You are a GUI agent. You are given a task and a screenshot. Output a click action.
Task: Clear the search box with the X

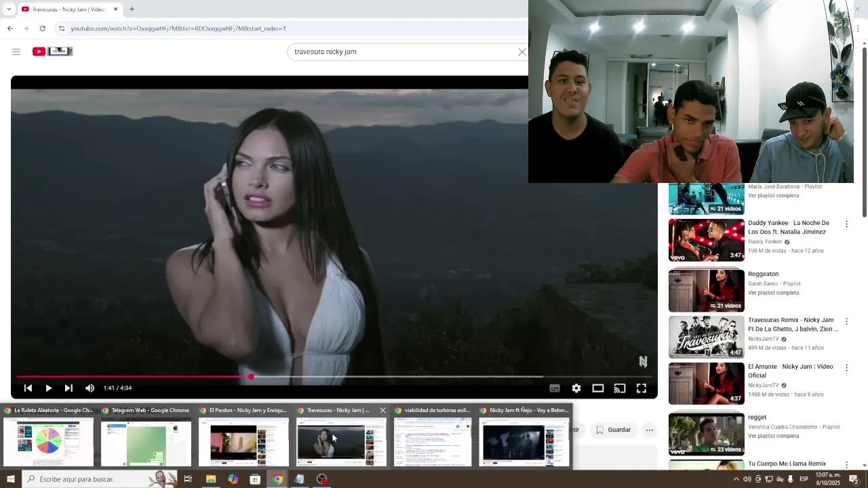pos(521,52)
